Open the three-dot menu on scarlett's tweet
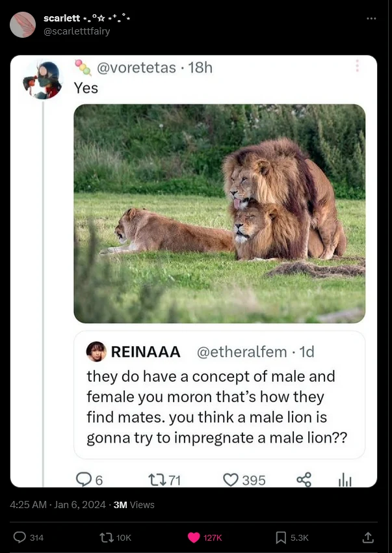The image size is (392, 553). pos(372,20)
